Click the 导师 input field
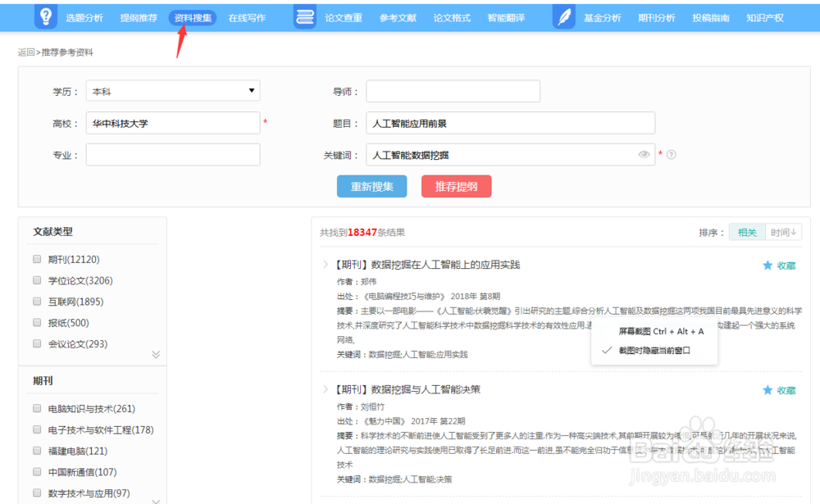This screenshot has width=820, height=504. (x=453, y=91)
